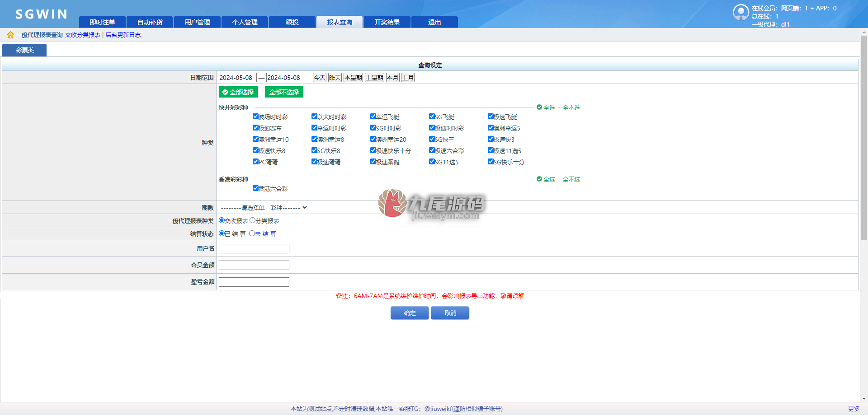Set date range to 上星期
This screenshot has height=415, width=868.
374,78
